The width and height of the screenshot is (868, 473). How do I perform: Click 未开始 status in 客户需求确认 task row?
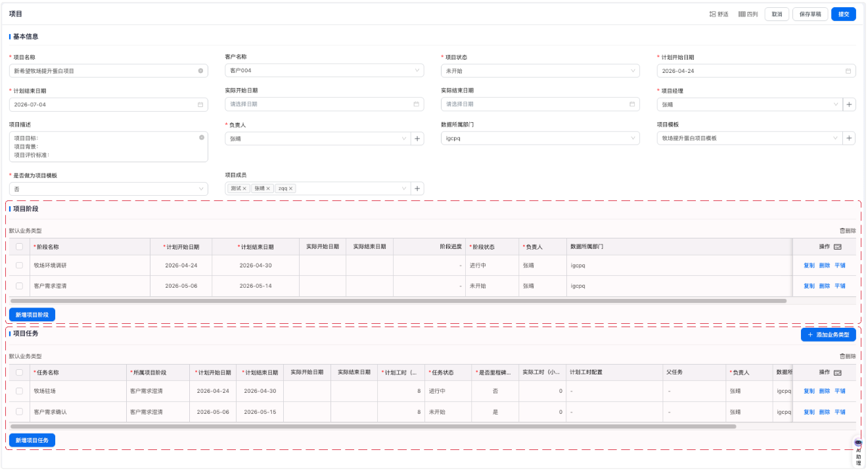click(x=438, y=412)
